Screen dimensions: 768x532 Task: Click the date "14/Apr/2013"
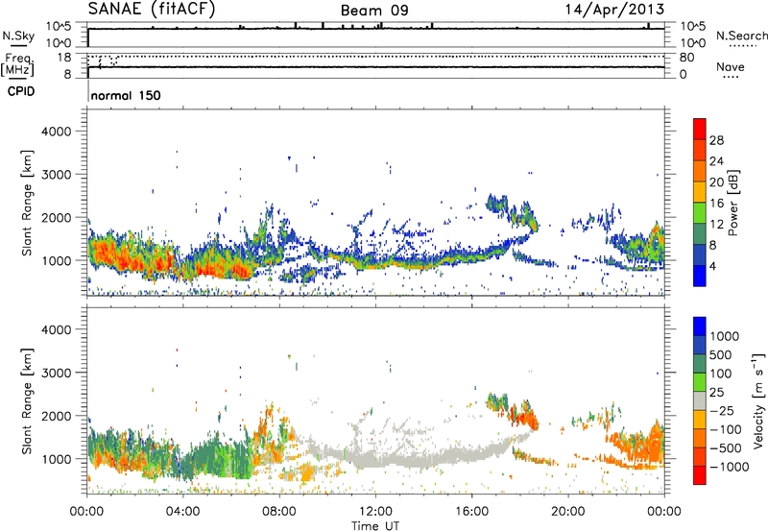pyautogui.click(x=614, y=10)
